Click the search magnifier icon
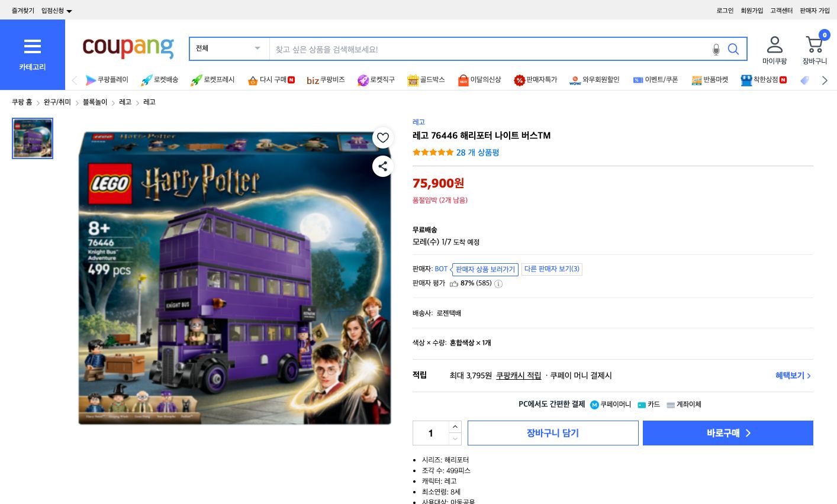This screenshot has width=837, height=504. [x=733, y=49]
